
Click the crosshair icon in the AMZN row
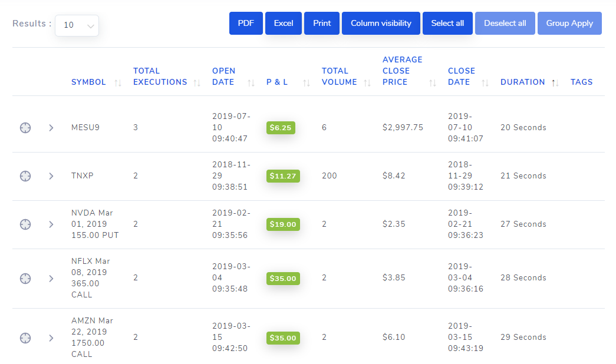[25, 338]
